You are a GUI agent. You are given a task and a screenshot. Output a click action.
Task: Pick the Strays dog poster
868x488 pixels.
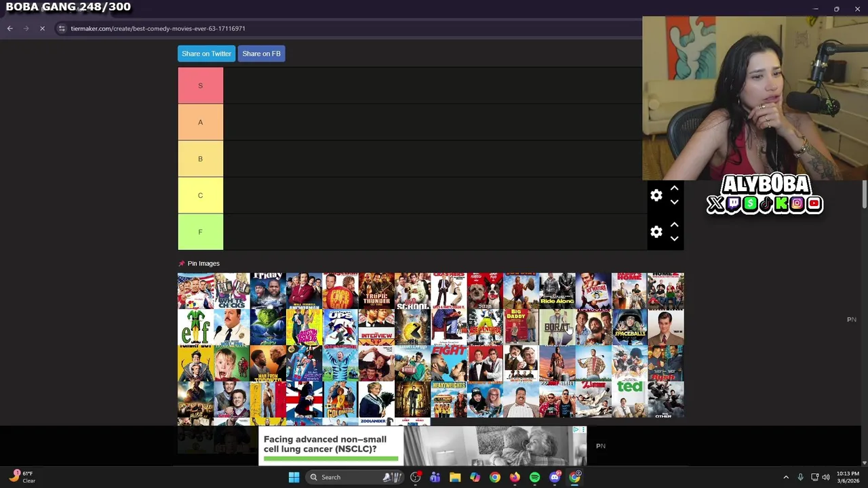pyautogui.click(x=485, y=291)
